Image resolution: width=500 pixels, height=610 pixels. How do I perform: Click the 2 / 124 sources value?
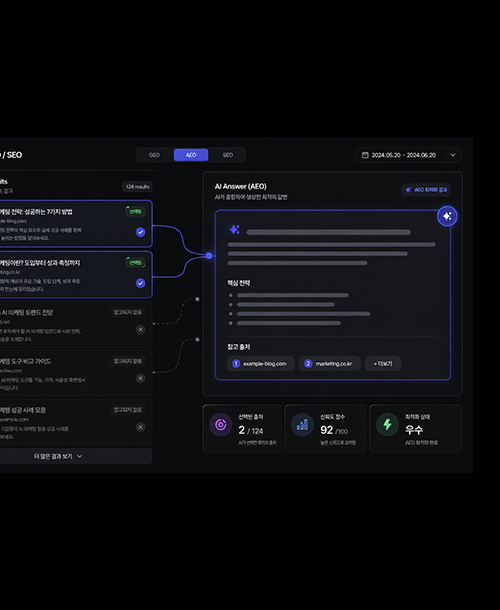click(251, 430)
